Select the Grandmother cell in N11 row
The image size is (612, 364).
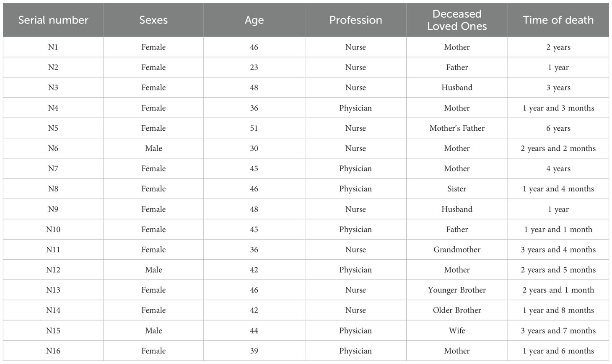click(x=457, y=250)
